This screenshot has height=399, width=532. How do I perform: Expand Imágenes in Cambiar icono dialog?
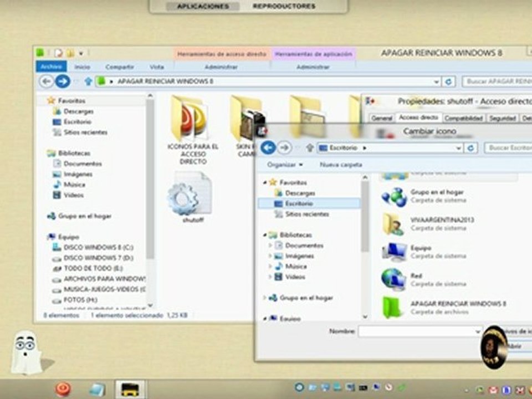270,256
